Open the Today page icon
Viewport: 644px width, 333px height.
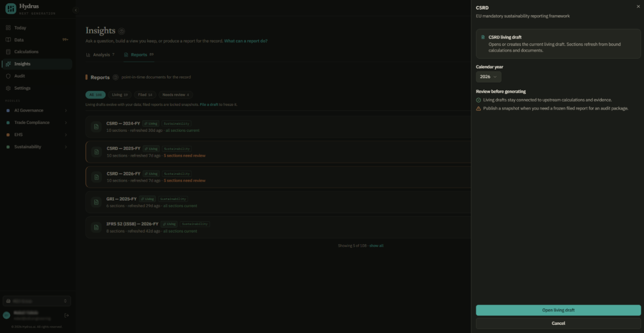pyautogui.click(x=8, y=28)
